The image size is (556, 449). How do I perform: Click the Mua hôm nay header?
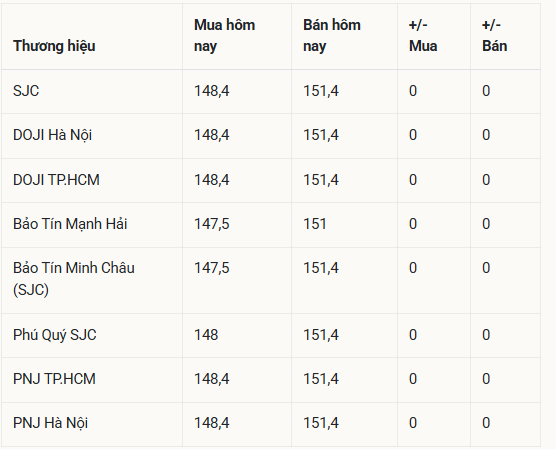(224, 35)
